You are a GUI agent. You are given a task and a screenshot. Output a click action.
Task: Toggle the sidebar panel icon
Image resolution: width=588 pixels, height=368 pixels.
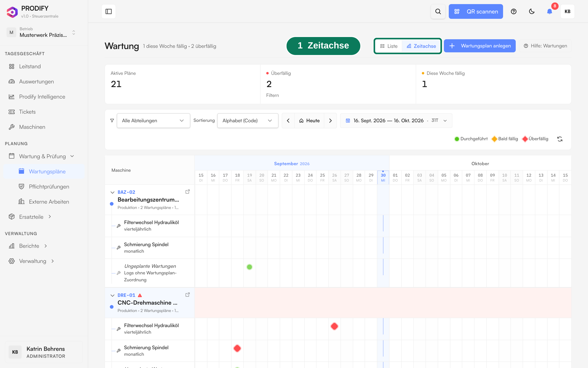click(x=108, y=11)
